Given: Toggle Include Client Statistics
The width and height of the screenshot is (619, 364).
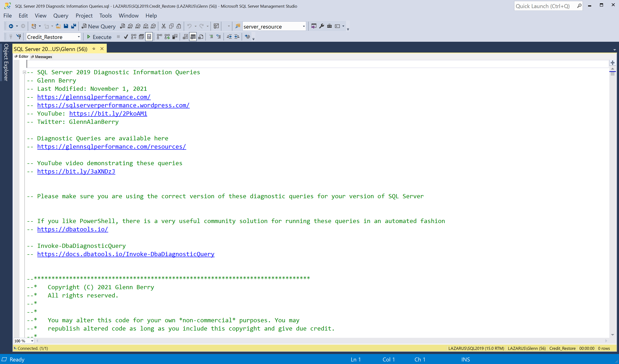Looking at the screenshot, I should (x=175, y=37).
